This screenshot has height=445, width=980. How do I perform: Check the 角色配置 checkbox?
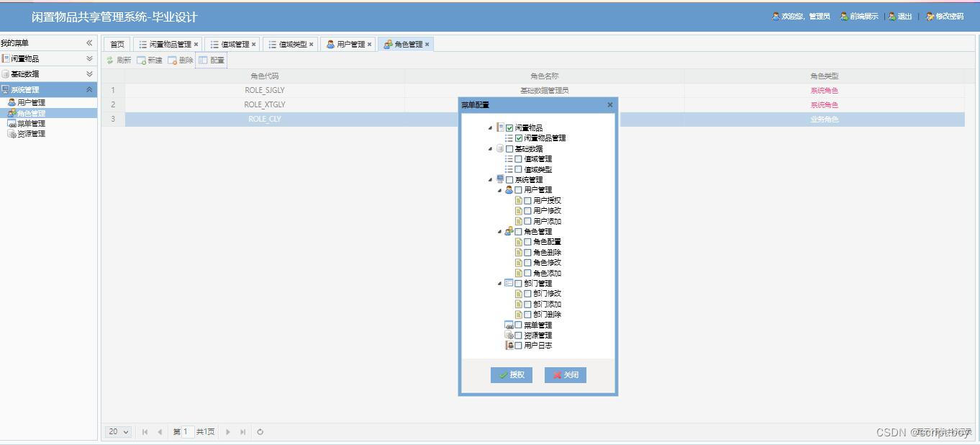527,242
